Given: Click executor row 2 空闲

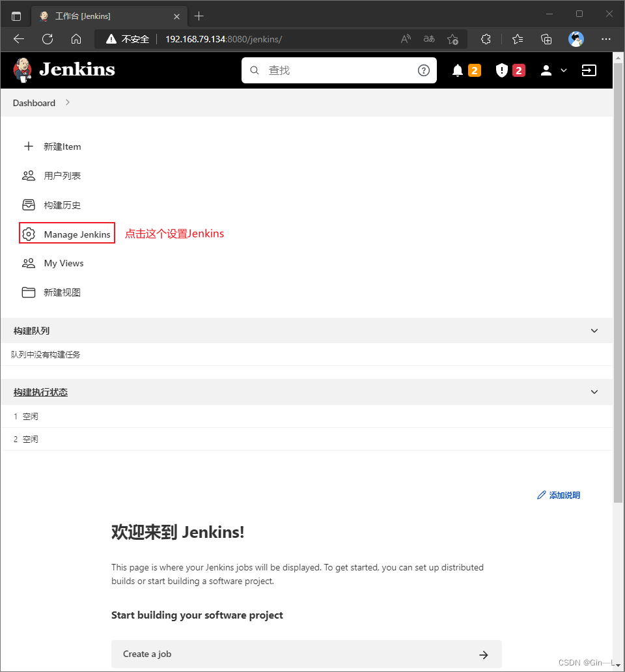Looking at the screenshot, I should (x=25, y=440).
